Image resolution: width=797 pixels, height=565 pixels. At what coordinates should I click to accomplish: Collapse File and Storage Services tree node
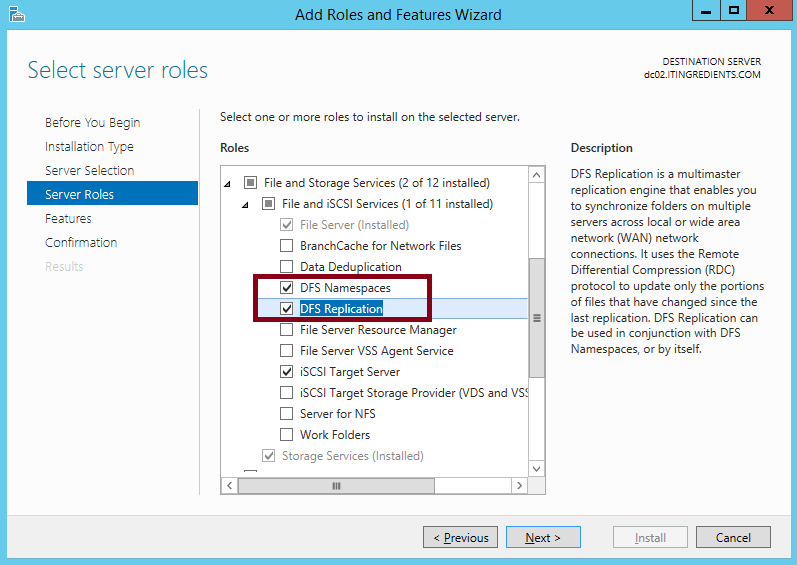click(x=227, y=183)
